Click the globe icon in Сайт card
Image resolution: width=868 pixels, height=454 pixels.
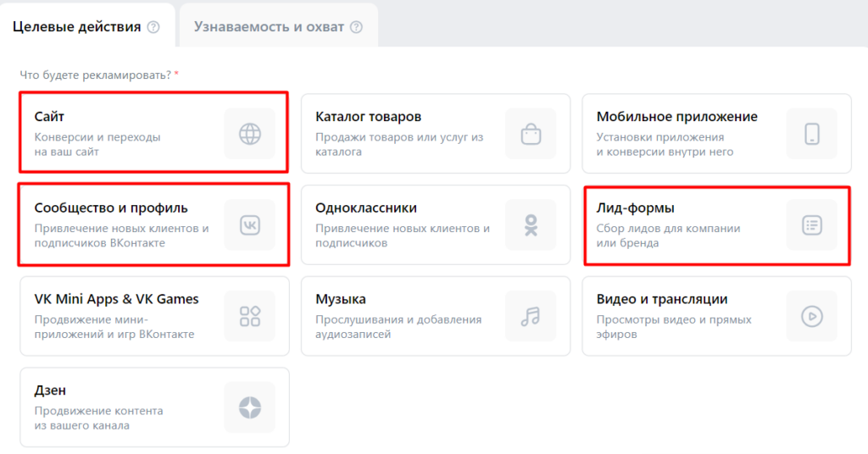[250, 134]
